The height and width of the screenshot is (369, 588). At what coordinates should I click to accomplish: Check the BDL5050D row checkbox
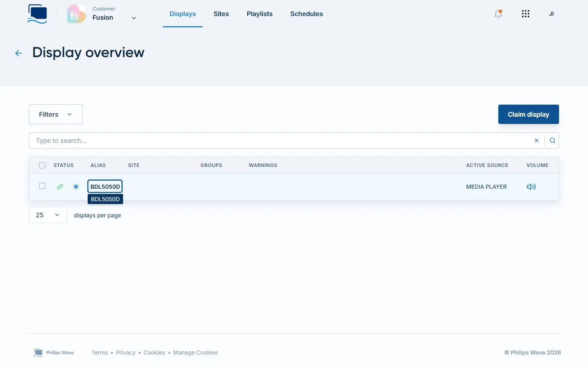[x=42, y=186]
